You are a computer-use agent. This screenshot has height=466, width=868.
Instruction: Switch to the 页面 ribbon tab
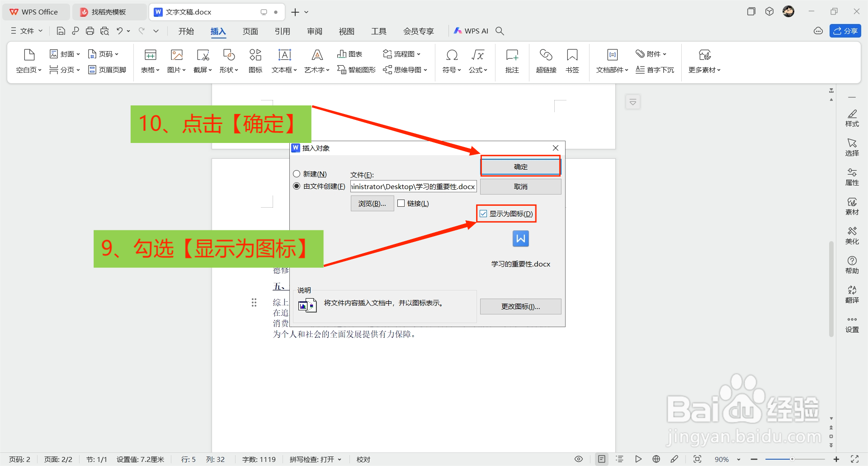[x=250, y=31]
